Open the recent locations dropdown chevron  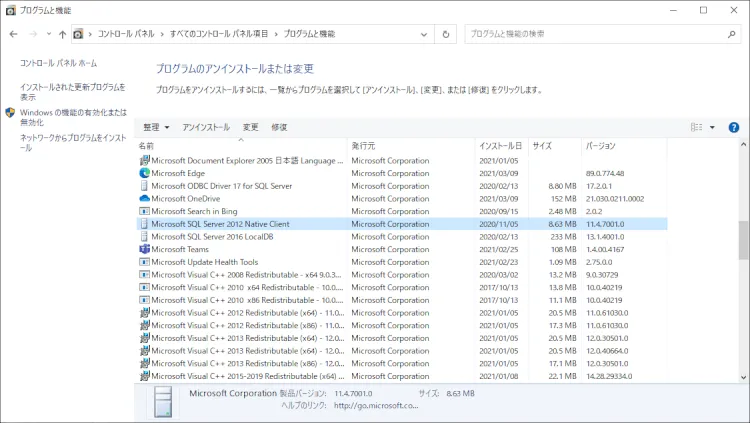49,34
